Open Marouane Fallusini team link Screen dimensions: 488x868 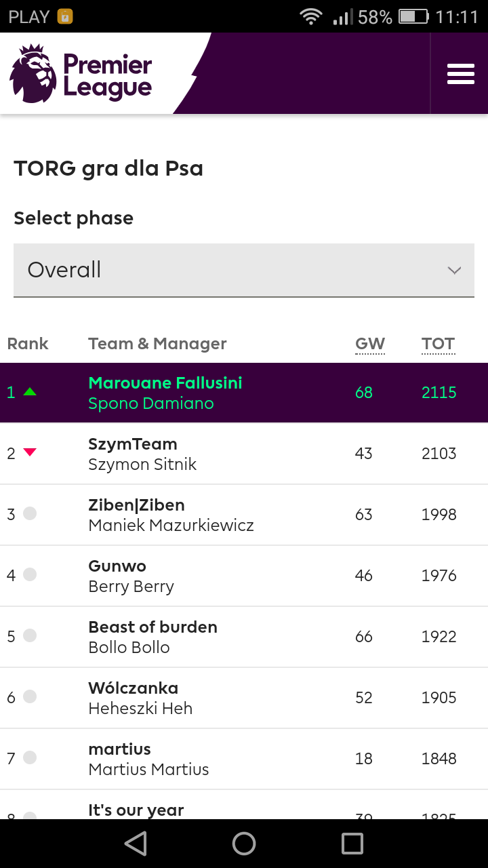(165, 382)
